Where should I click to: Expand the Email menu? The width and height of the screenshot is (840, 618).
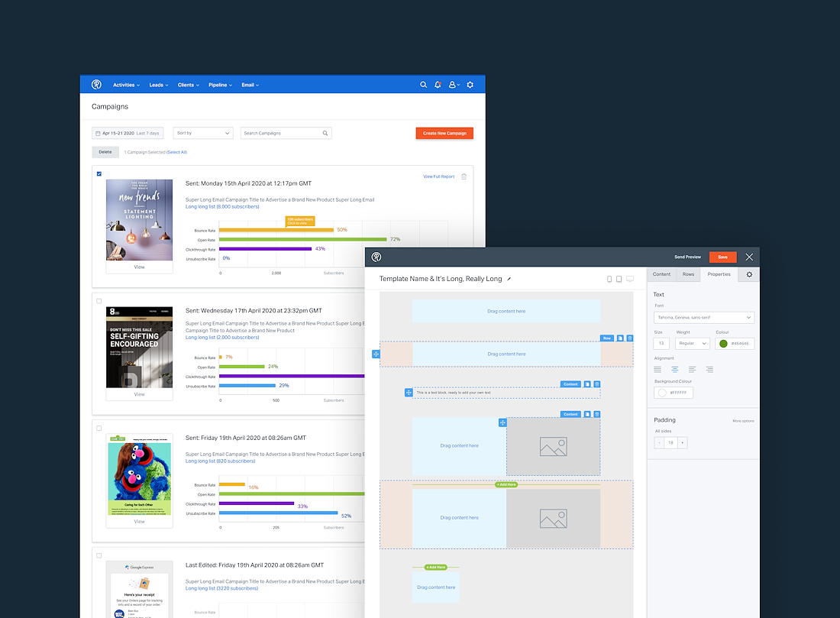coord(250,86)
